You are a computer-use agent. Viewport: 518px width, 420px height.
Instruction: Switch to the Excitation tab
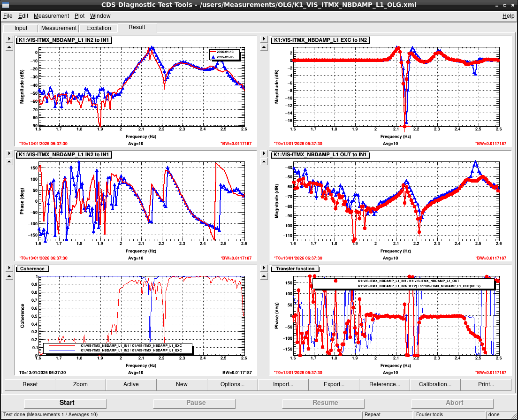click(x=99, y=28)
